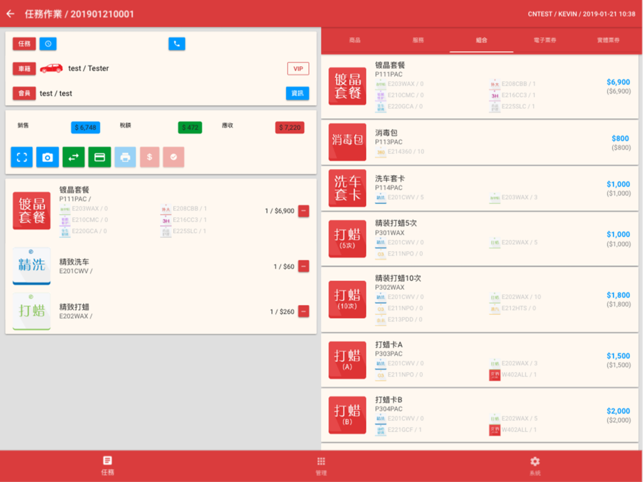Click the 打蜡 (10次) red tile

(347, 299)
